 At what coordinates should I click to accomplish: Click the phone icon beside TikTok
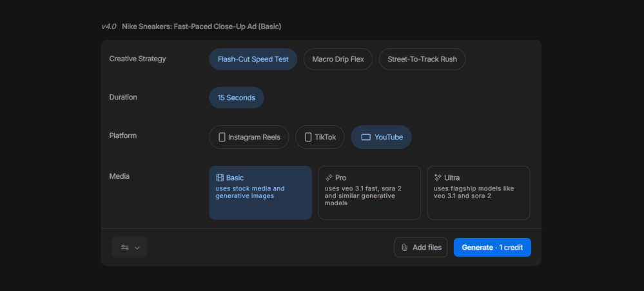point(308,137)
